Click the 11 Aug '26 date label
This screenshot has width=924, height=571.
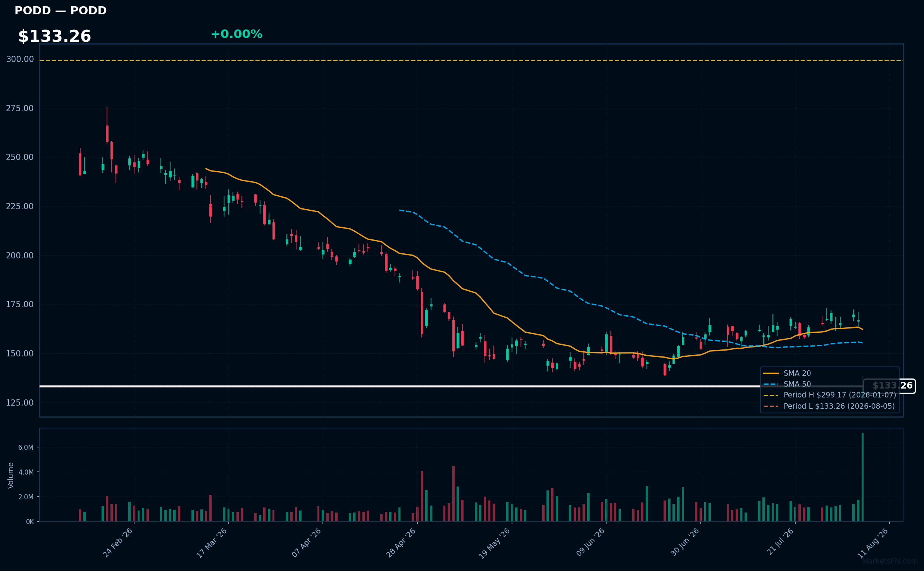[x=872, y=543]
